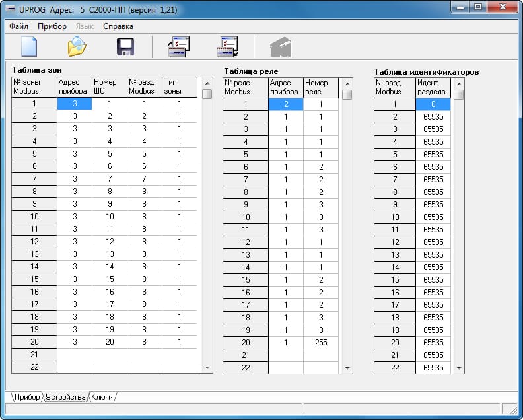Viewport: 523px width, 420px height.
Task: Select empty Номер реле cell in relay row 21
Action: [x=321, y=355]
